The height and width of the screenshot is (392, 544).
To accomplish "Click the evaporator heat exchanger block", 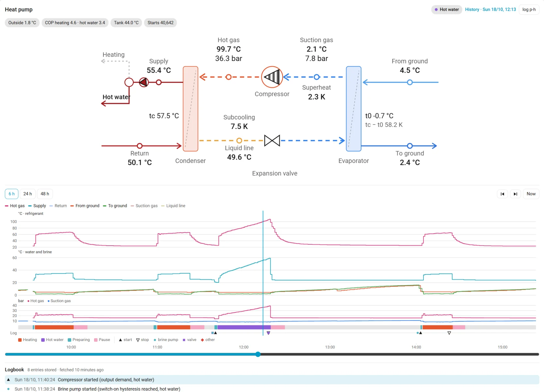I will (354, 109).
